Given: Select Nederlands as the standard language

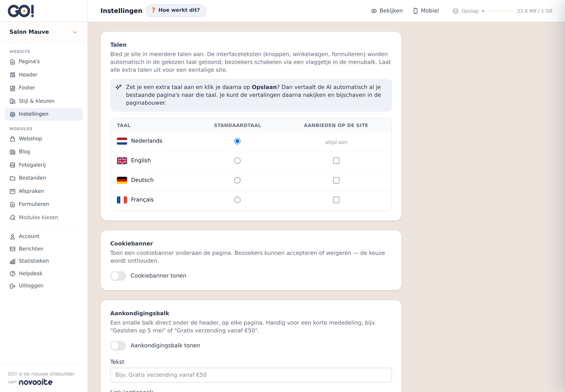Looking at the screenshot, I should pyautogui.click(x=237, y=141).
